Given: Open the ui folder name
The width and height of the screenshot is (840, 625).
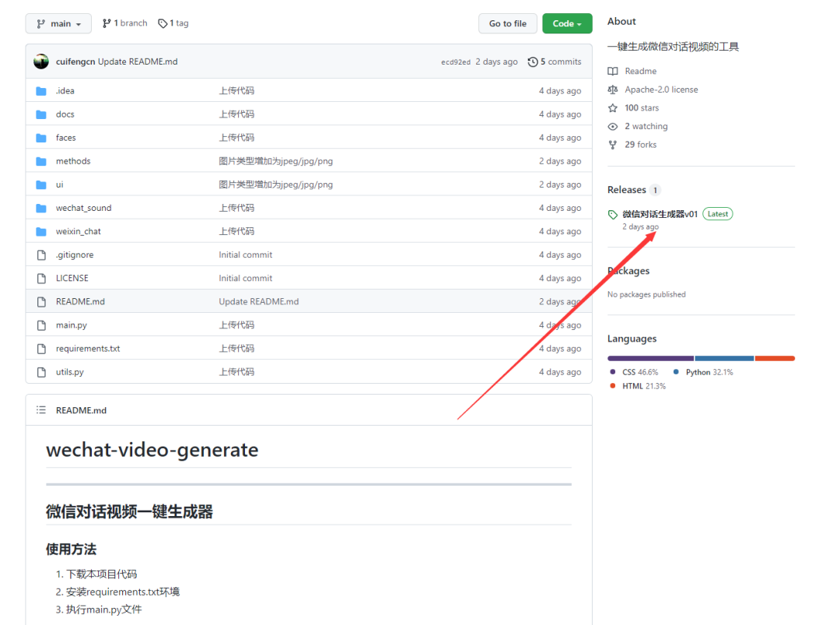Looking at the screenshot, I should 59,184.
